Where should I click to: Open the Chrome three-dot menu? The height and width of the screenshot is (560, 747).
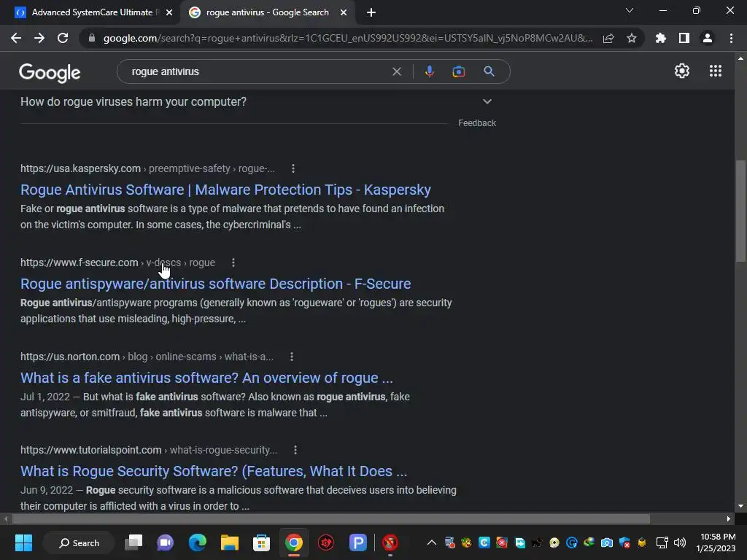point(731,38)
